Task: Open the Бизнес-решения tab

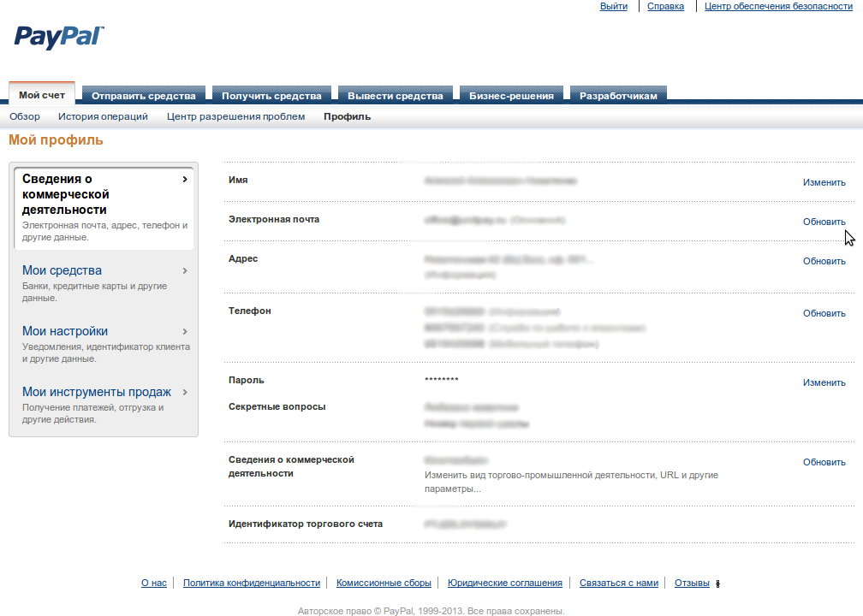Action: [511, 96]
